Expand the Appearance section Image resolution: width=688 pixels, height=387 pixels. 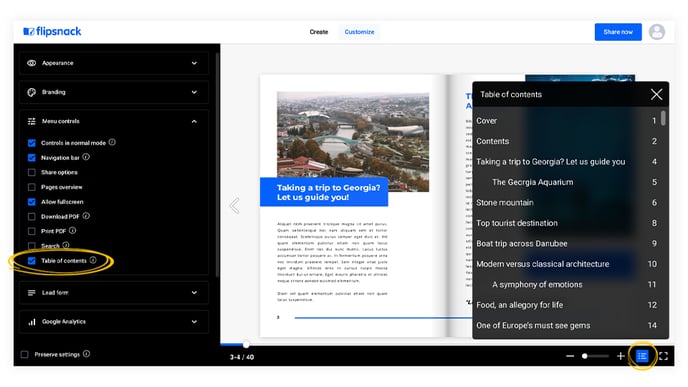tap(114, 63)
